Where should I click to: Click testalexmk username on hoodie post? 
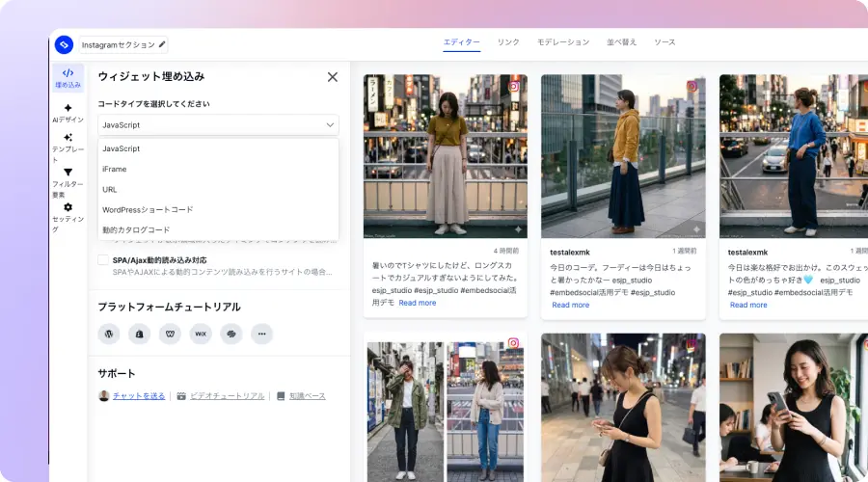click(570, 253)
